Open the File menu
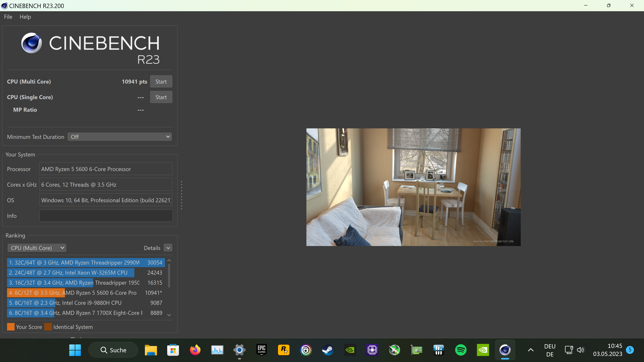The width and height of the screenshot is (644, 362). point(8,16)
